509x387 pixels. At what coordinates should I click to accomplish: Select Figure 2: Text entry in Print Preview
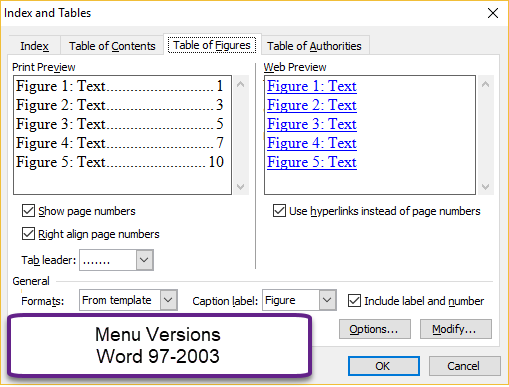pyautogui.click(x=120, y=105)
